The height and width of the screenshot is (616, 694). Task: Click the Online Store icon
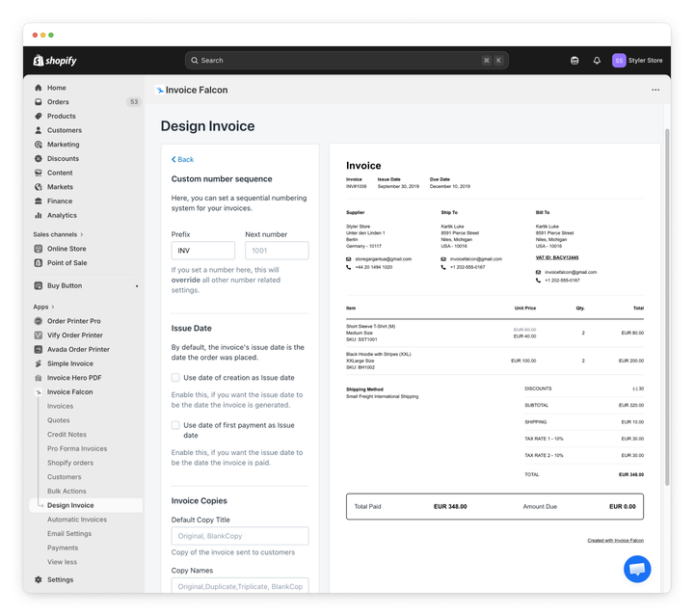pos(38,249)
